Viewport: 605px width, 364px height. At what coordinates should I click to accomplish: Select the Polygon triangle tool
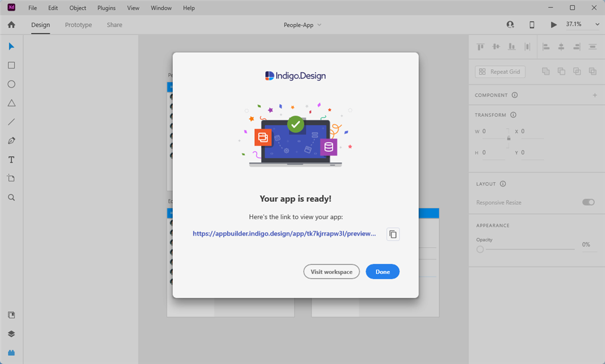12,103
